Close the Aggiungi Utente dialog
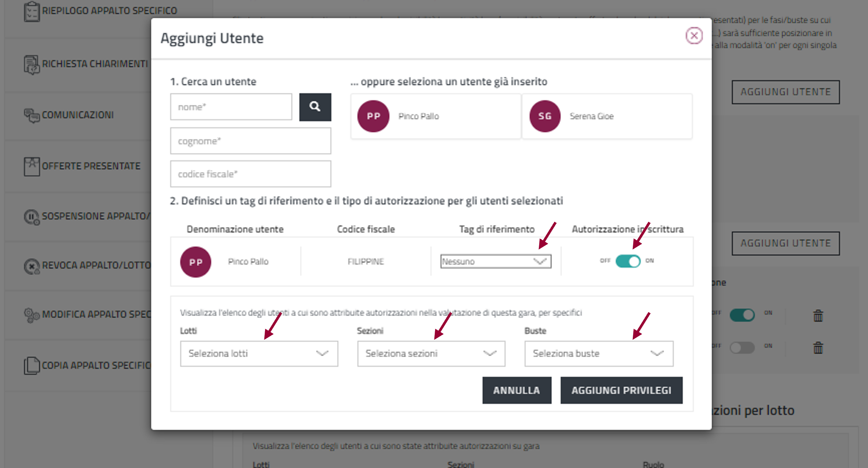The width and height of the screenshot is (868, 468). coord(694,36)
